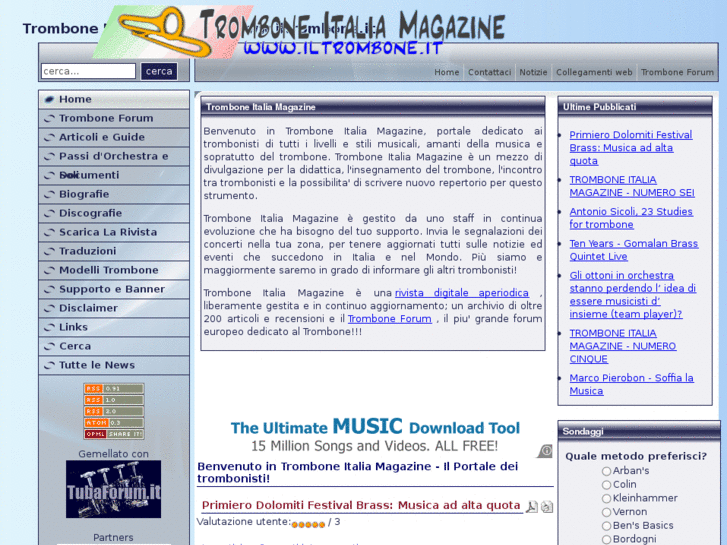Open Tutte le News sidebar item
The width and height of the screenshot is (727, 545).
[114, 365]
